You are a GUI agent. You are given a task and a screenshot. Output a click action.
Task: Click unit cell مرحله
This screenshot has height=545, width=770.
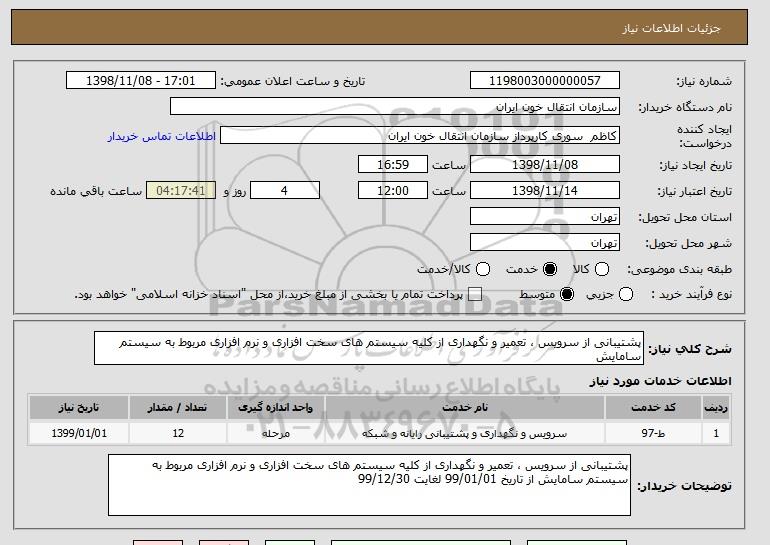[x=275, y=434]
